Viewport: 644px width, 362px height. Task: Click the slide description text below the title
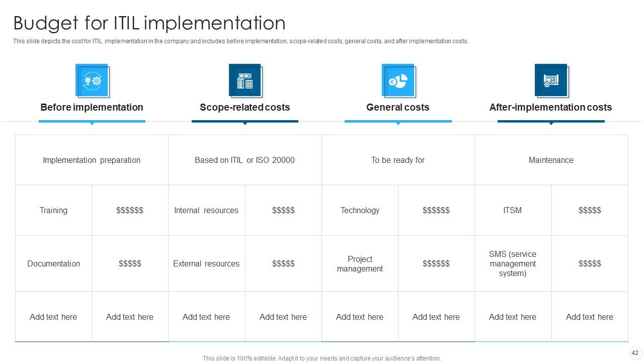tap(240, 41)
